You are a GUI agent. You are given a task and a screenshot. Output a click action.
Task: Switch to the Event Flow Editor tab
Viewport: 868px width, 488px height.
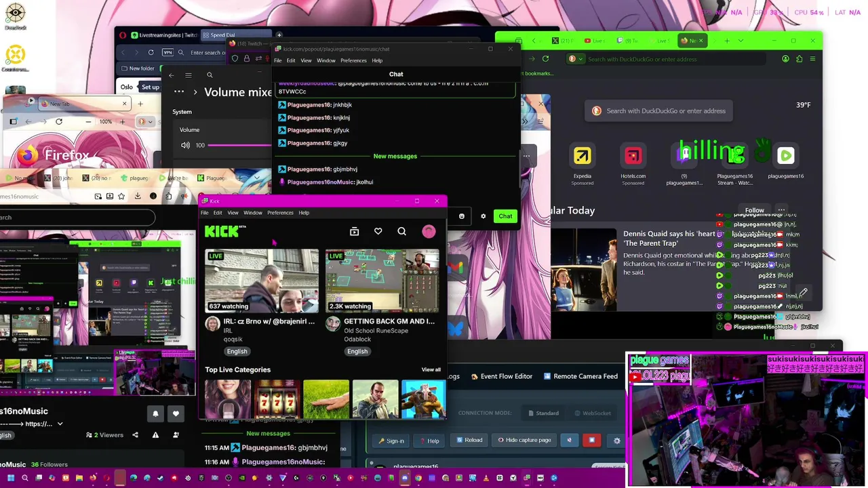[x=502, y=376]
